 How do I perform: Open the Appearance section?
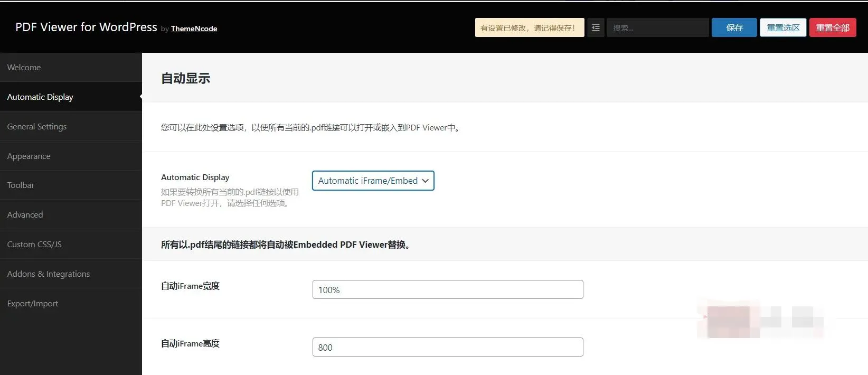(71, 156)
